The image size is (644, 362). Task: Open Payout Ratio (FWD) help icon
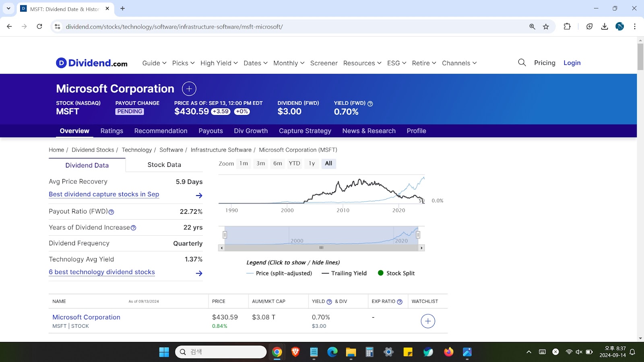[x=111, y=212]
